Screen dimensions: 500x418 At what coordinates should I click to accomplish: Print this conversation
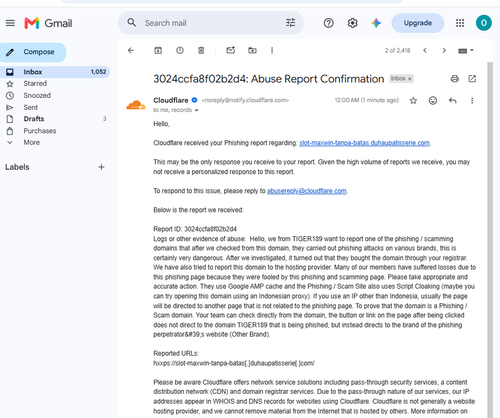point(454,79)
